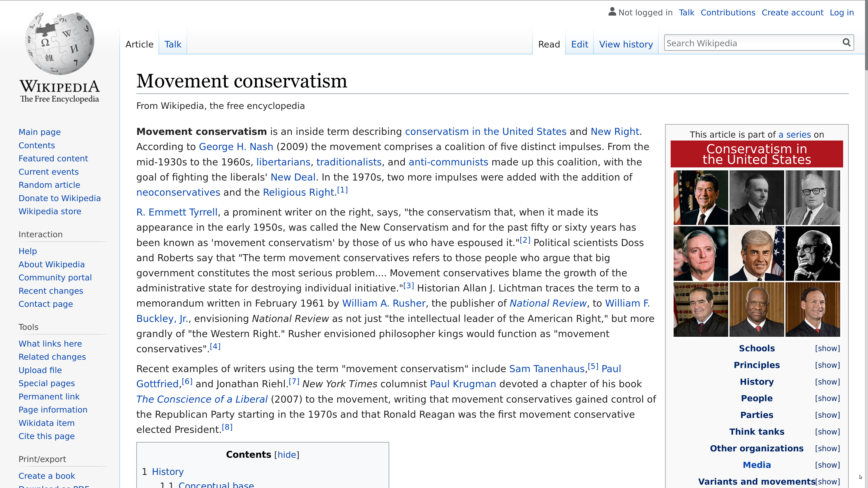868x488 pixels.
Task: Expand the Schools section via [show]
Action: [x=827, y=349]
